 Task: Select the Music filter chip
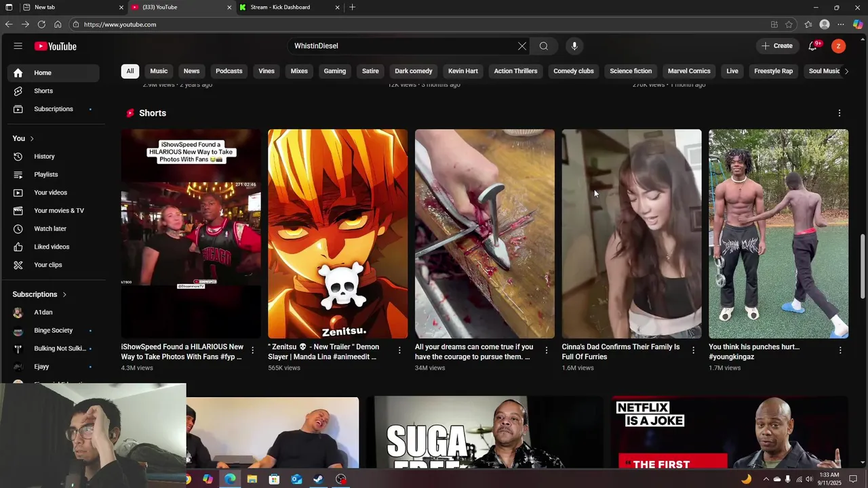point(159,71)
